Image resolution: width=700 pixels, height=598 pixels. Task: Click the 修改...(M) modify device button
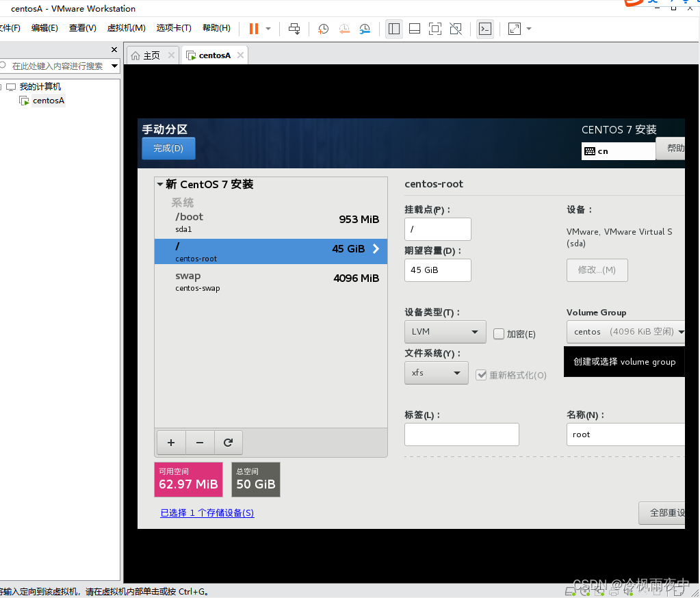point(597,270)
